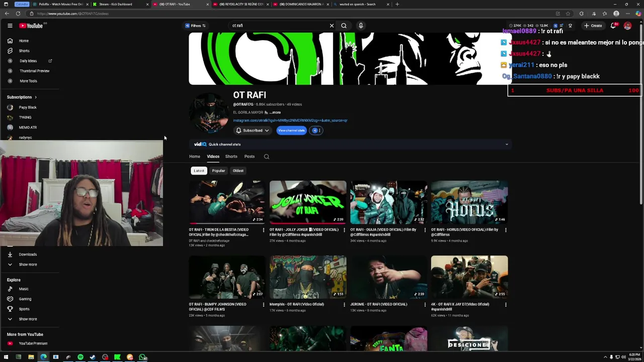The width and height of the screenshot is (644, 362).
Task: Open the vidIQ extra options button
Action: coord(316,130)
